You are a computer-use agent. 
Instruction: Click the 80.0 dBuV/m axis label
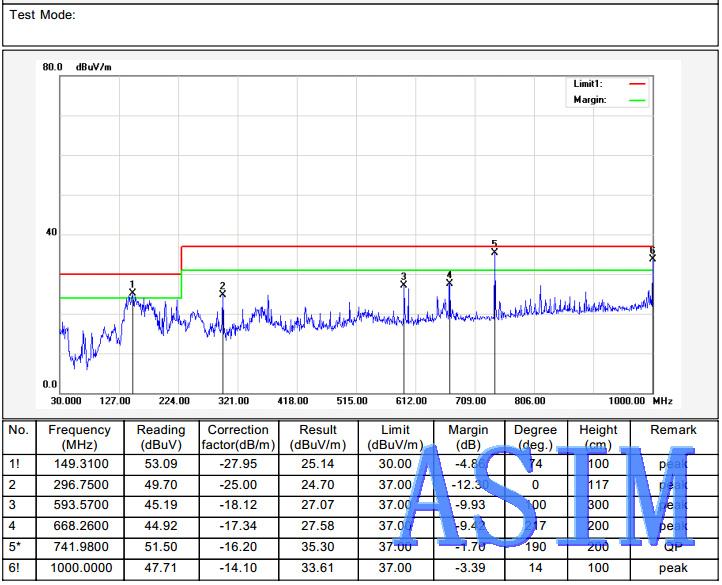(77, 67)
